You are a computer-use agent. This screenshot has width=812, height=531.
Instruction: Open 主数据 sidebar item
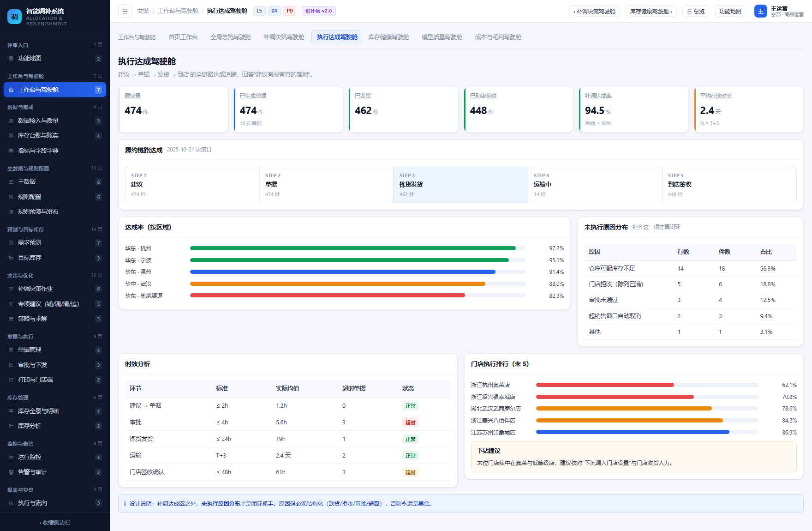tap(55, 182)
